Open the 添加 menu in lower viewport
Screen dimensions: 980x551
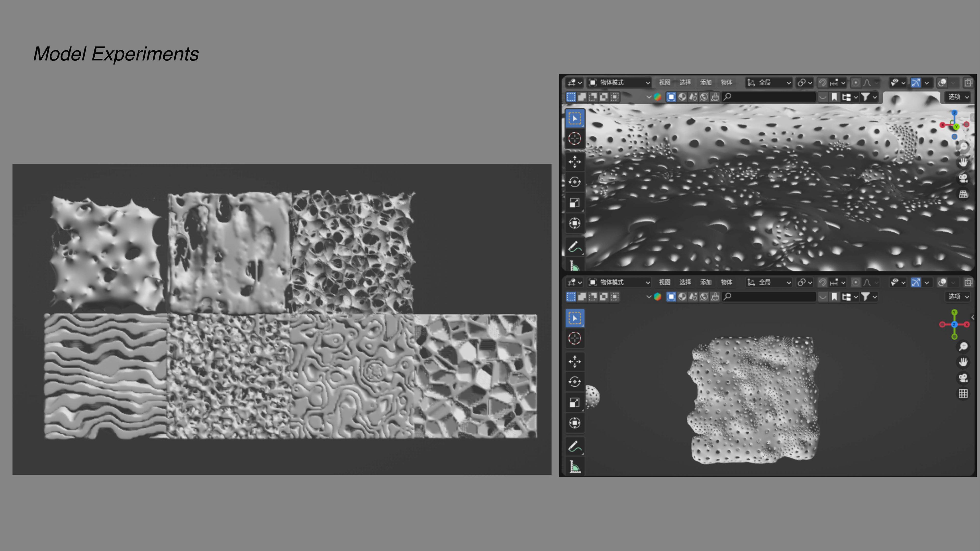pyautogui.click(x=705, y=282)
